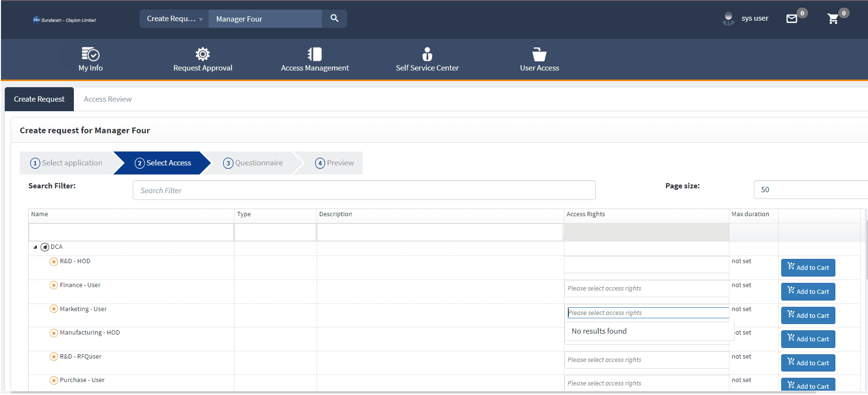Click the Name column filter box
Viewport: 868px width, 395px height.
(131, 232)
